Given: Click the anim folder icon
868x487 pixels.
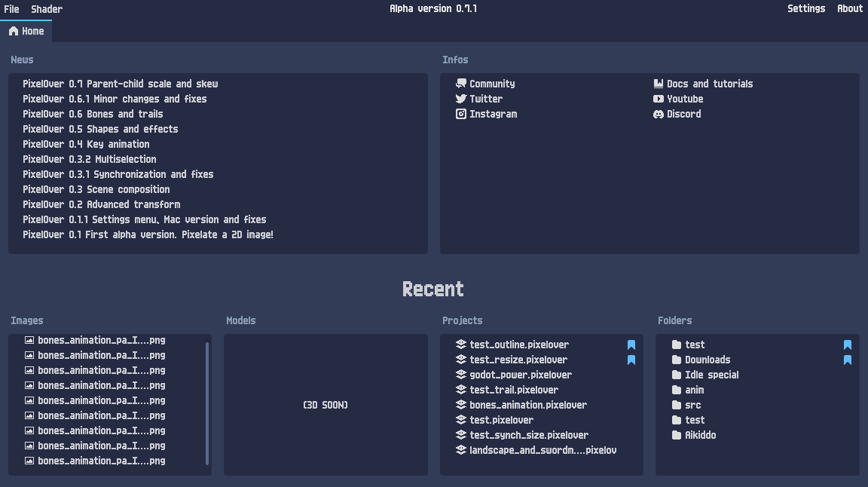Looking at the screenshot, I should click(677, 390).
